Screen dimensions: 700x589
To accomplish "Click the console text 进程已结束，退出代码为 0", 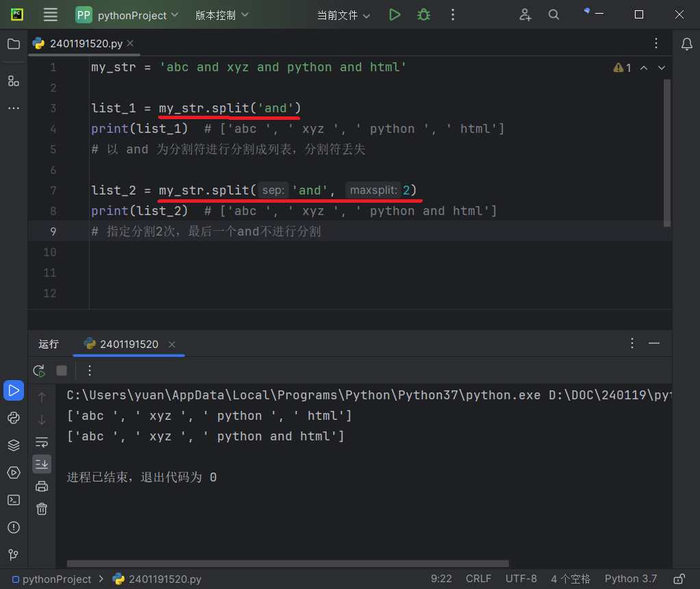I will 142,477.
